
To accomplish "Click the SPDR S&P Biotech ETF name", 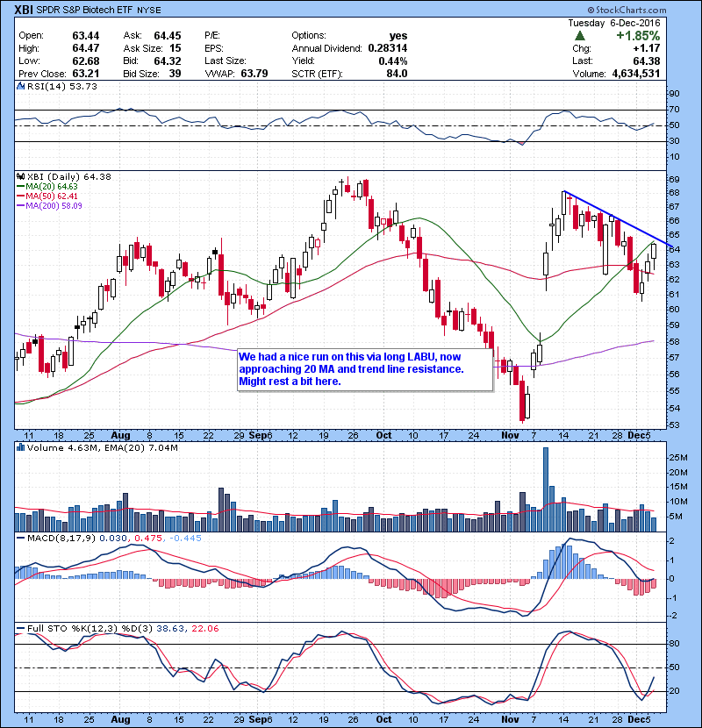I will click(x=84, y=10).
